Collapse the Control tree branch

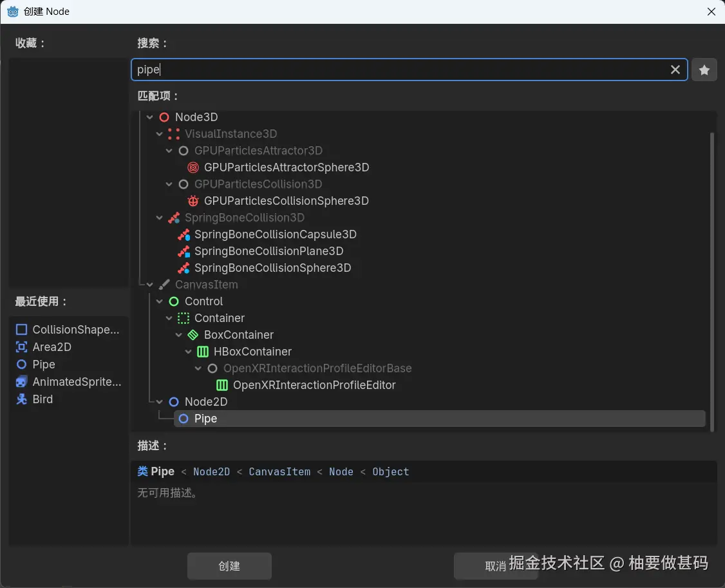pyautogui.click(x=160, y=301)
